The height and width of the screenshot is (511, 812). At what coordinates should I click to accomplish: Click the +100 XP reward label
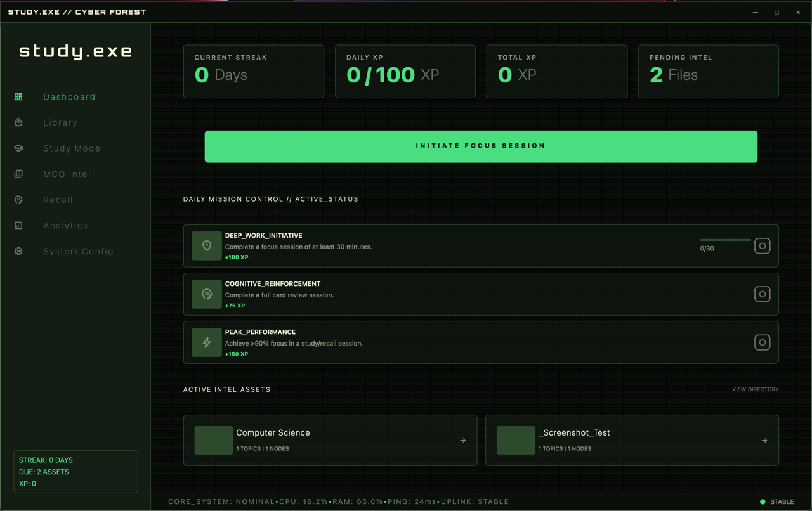tap(237, 257)
